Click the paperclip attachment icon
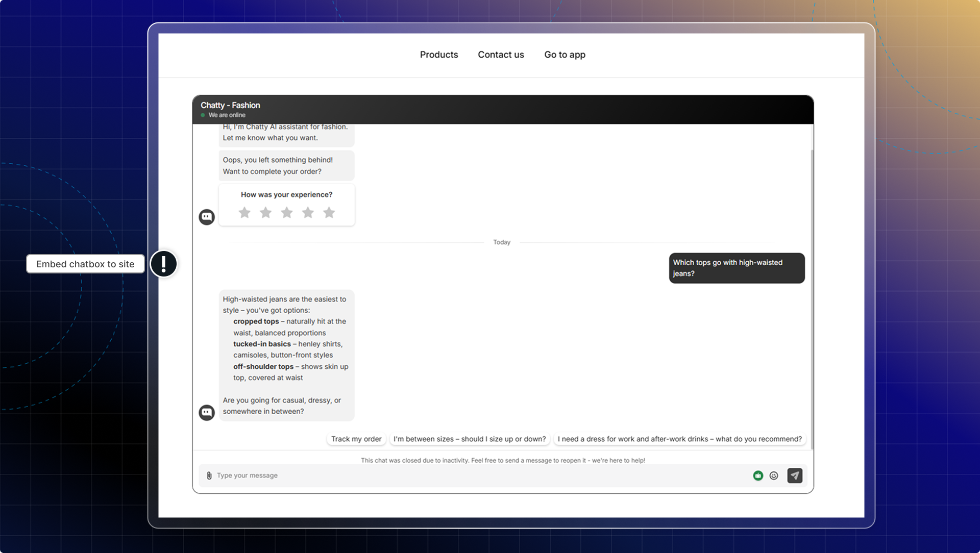This screenshot has width=980, height=553. (209, 475)
